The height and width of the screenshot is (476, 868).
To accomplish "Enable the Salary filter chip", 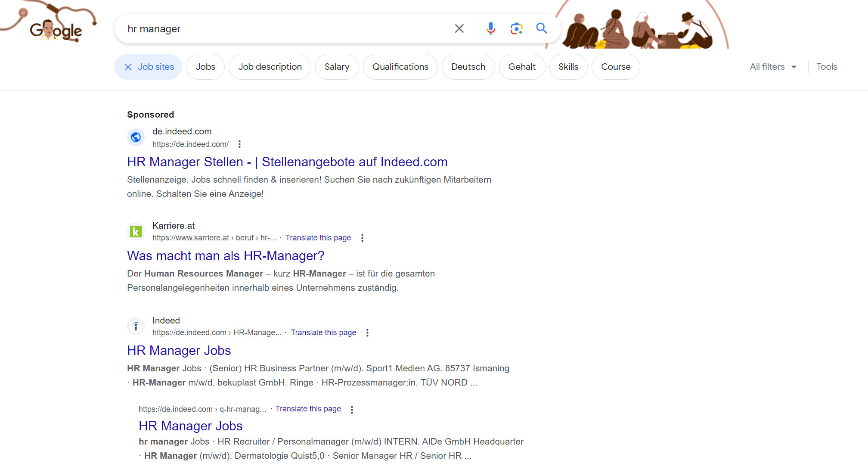I will point(337,67).
